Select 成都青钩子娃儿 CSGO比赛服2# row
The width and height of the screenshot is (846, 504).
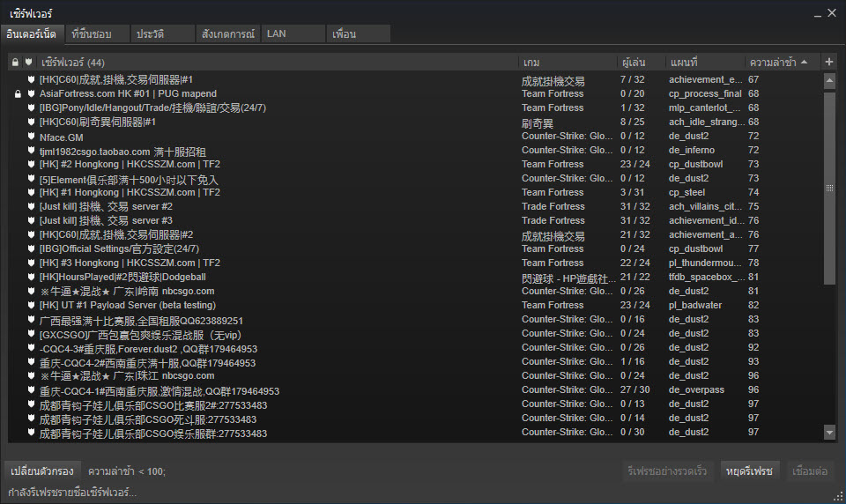[x=414, y=404]
